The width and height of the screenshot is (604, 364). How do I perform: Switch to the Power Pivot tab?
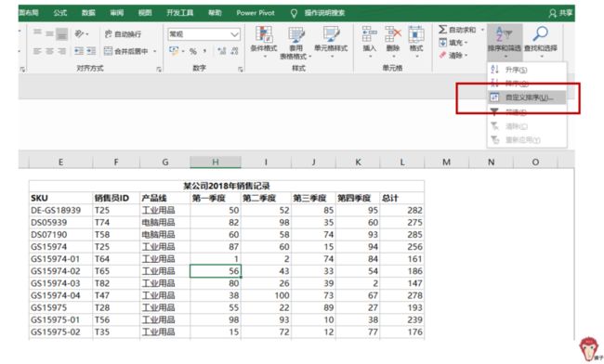coord(256,13)
